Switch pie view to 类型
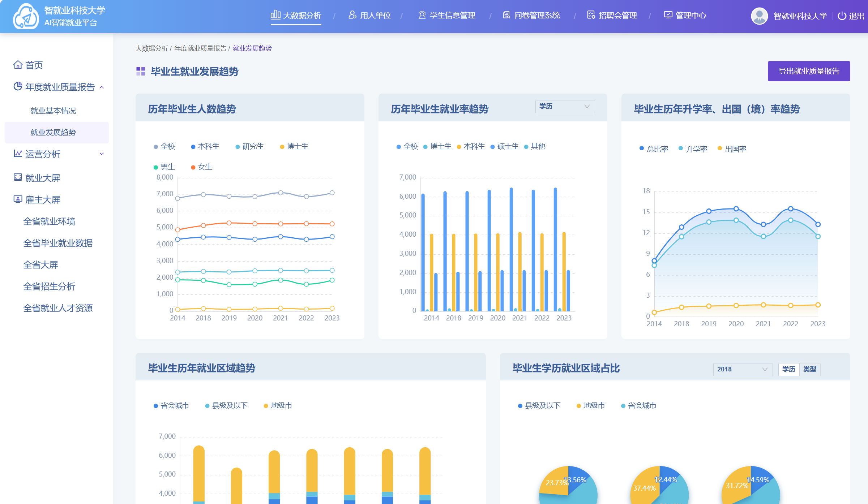868x504 pixels. coord(809,369)
